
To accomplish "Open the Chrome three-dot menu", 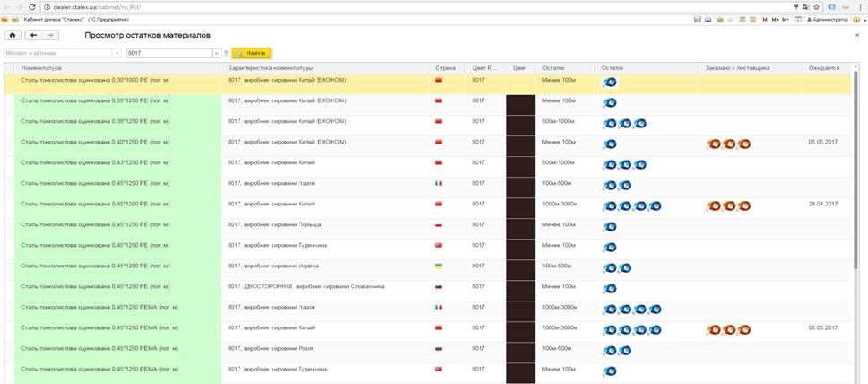I will click(x=859, y=6).
